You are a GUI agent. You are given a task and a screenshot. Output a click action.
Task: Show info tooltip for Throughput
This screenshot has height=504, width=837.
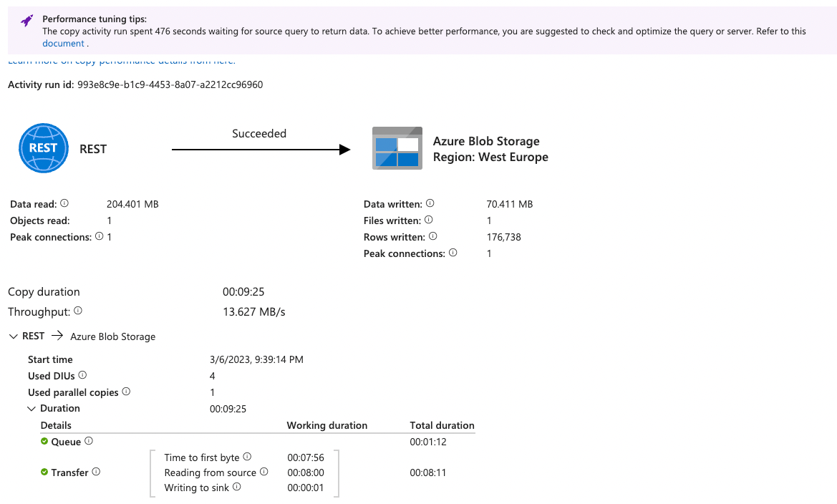point(78,311)
